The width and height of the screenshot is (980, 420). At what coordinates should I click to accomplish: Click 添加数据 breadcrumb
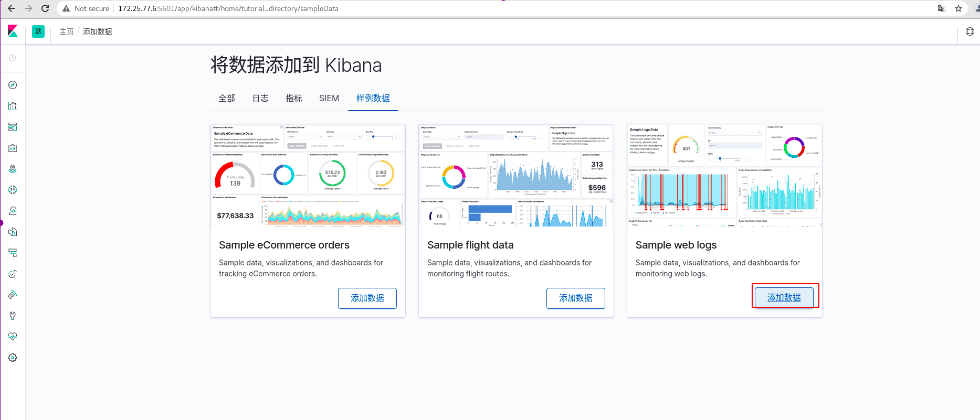(98, 31)
